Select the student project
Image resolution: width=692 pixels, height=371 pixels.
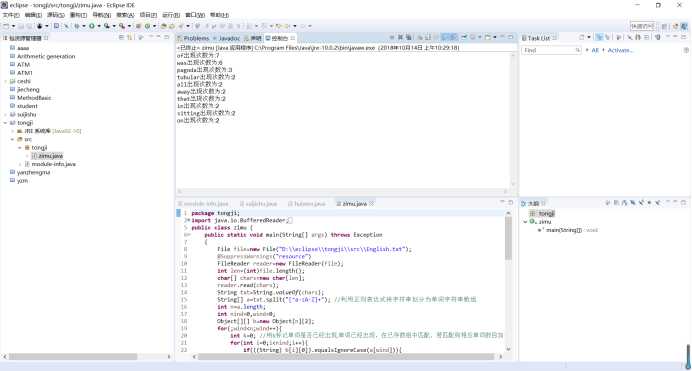[24, 106]
